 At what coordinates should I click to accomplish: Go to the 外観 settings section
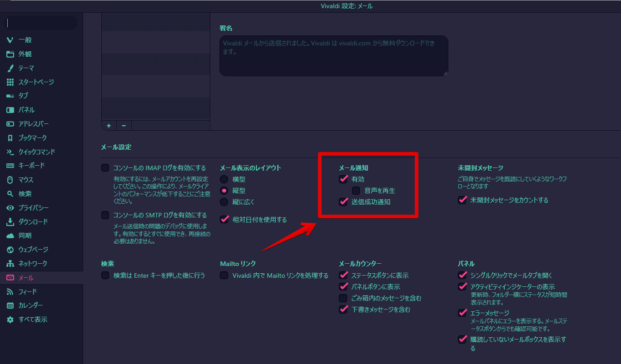pyautogui.click(x=41, y=54)
